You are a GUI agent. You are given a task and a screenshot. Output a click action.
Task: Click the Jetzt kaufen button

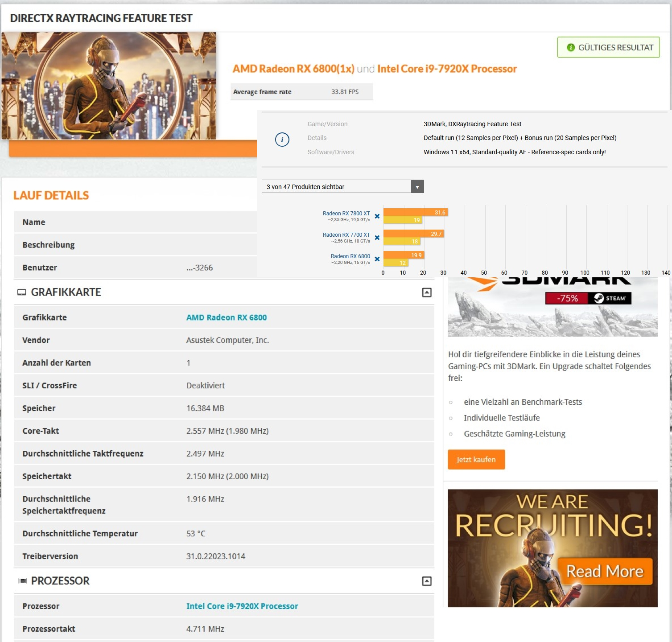[476, 460]
